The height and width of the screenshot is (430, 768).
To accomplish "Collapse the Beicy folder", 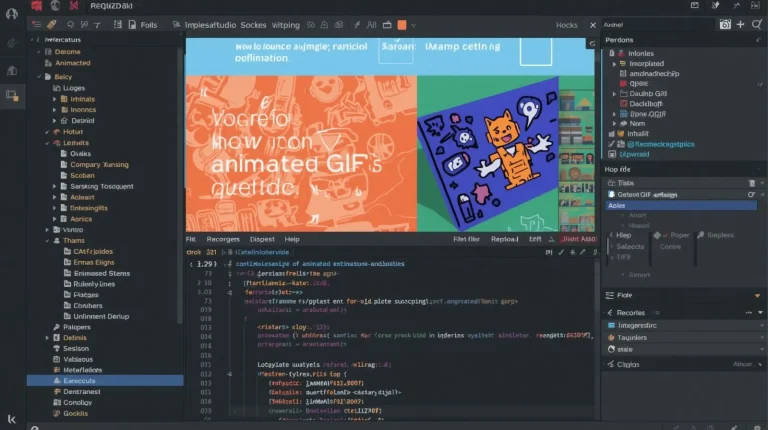I will [39, 77].
